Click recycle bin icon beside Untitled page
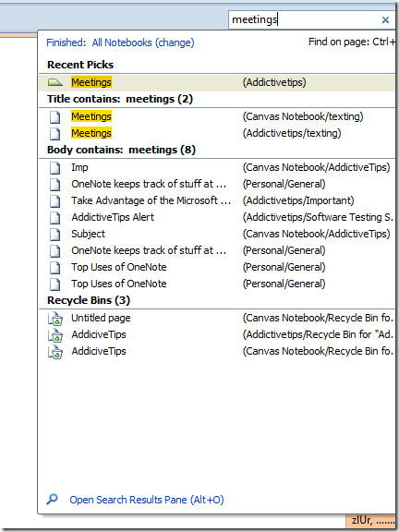This screenshot has height=532, width=399. (55, 319)
